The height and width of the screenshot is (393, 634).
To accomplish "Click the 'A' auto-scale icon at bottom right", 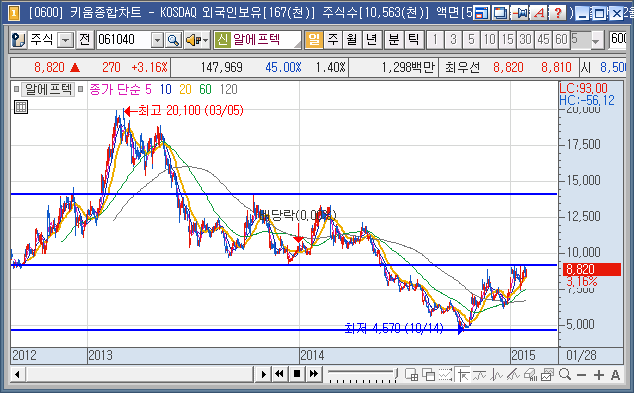I will click(615, 375).
